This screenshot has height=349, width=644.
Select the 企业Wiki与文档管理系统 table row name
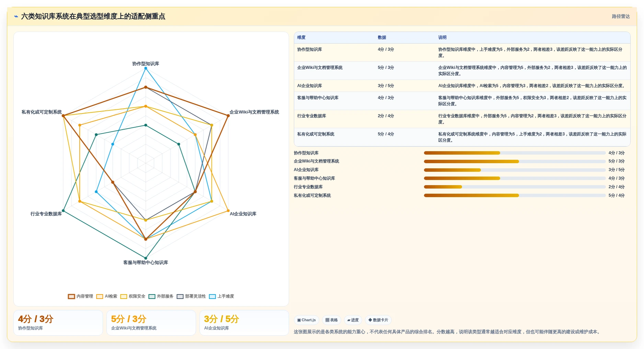click(x=320, y=68)
